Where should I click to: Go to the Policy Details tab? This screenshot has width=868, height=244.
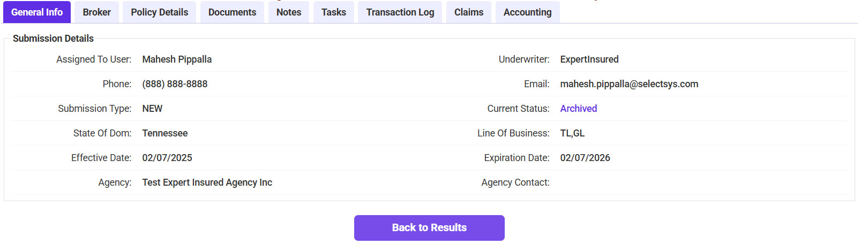click(159, 12)
